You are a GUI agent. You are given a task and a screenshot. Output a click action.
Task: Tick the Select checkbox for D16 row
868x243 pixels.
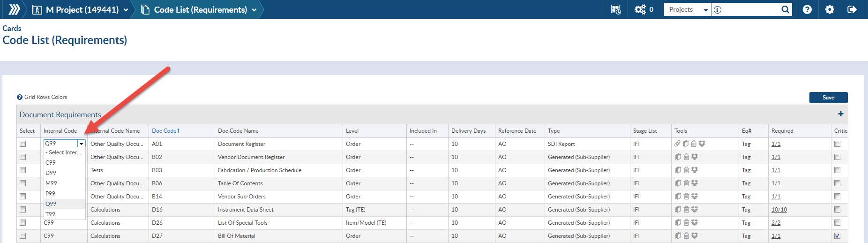tap(22, 210)
